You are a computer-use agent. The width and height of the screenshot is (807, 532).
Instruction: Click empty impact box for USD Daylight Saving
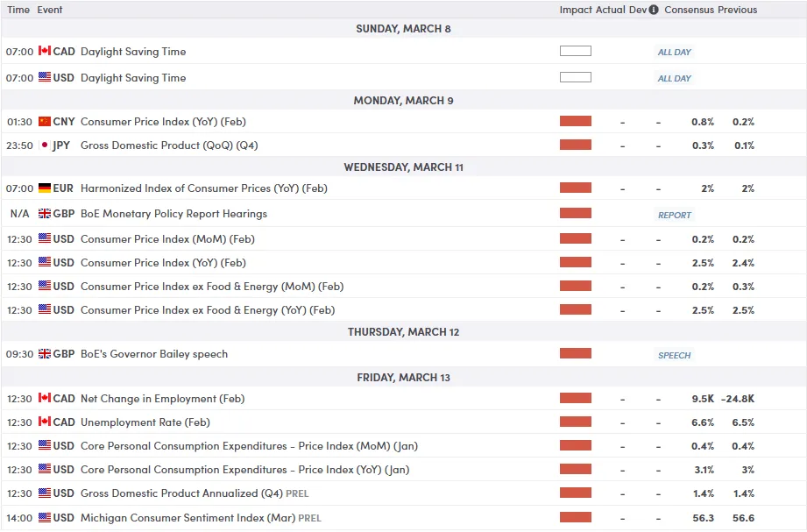coord(575,78)
